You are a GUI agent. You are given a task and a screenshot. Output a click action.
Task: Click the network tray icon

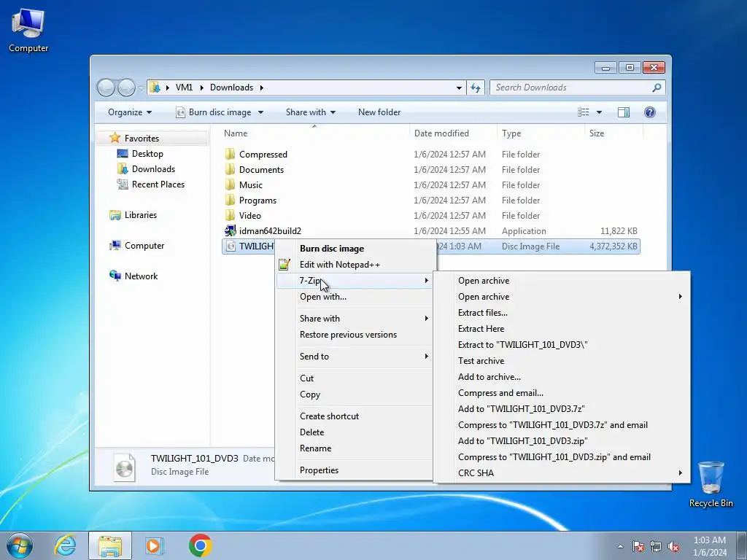(656, 546)
